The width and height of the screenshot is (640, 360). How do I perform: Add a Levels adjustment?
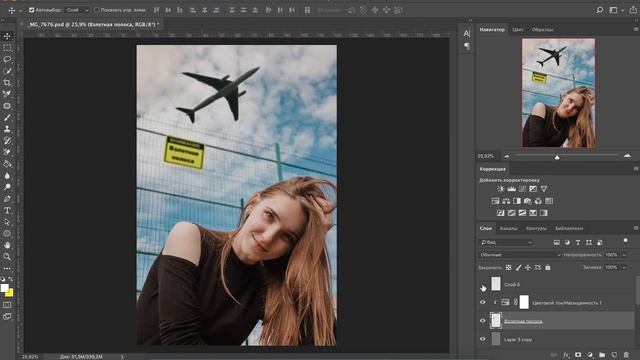coord(511,189)
